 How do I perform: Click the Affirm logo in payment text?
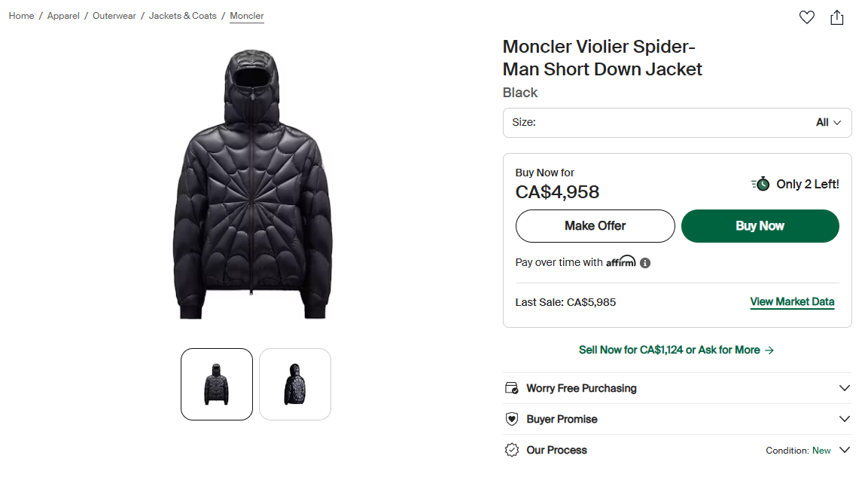pyautogui.click(x=621, y=261)
